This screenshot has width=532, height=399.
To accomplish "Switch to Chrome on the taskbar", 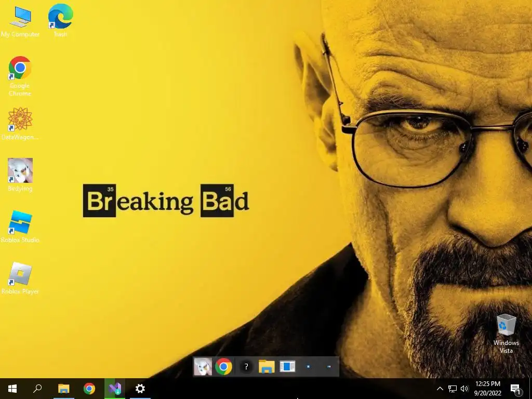I will tap(89, 389).
